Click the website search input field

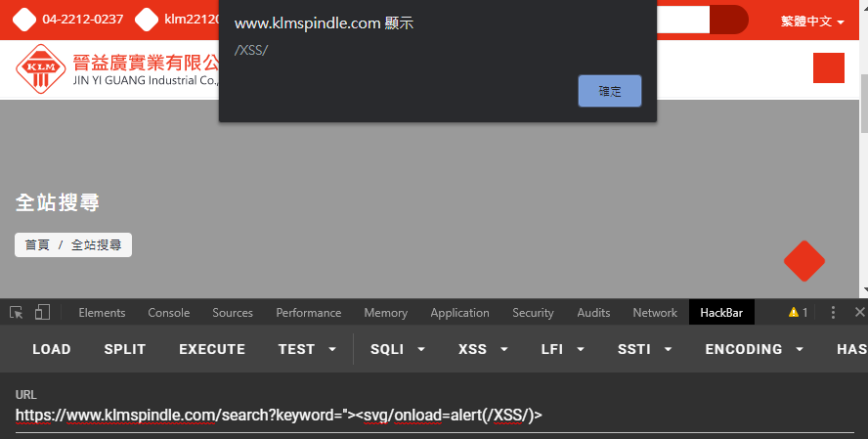tap(683, 20)
